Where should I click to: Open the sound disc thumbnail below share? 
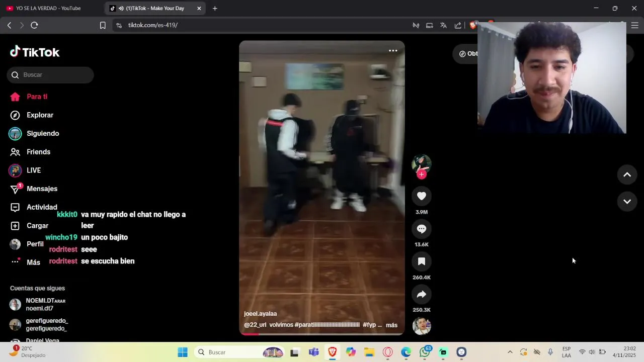click(422, 326)
